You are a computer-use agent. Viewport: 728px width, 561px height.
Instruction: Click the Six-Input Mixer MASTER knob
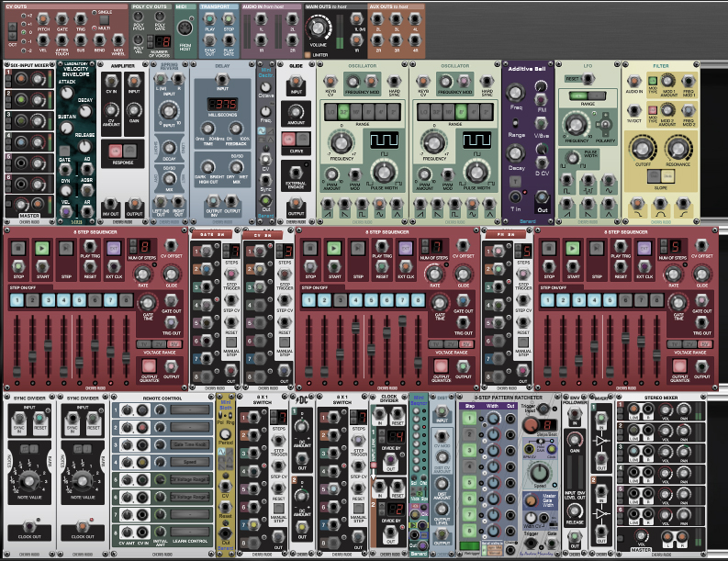tap(21, 204)
